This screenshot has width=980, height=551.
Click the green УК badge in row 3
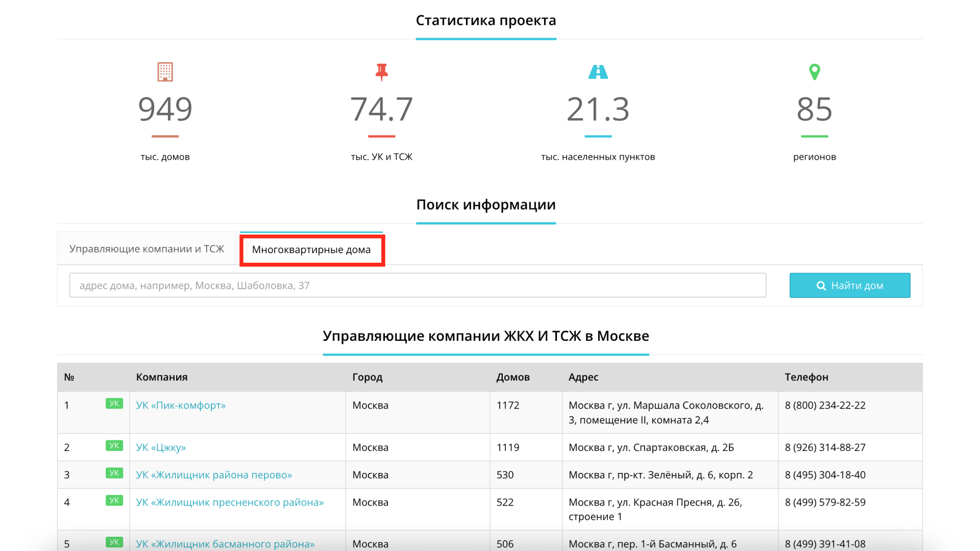pyautogui.click(x=114, y=473)
